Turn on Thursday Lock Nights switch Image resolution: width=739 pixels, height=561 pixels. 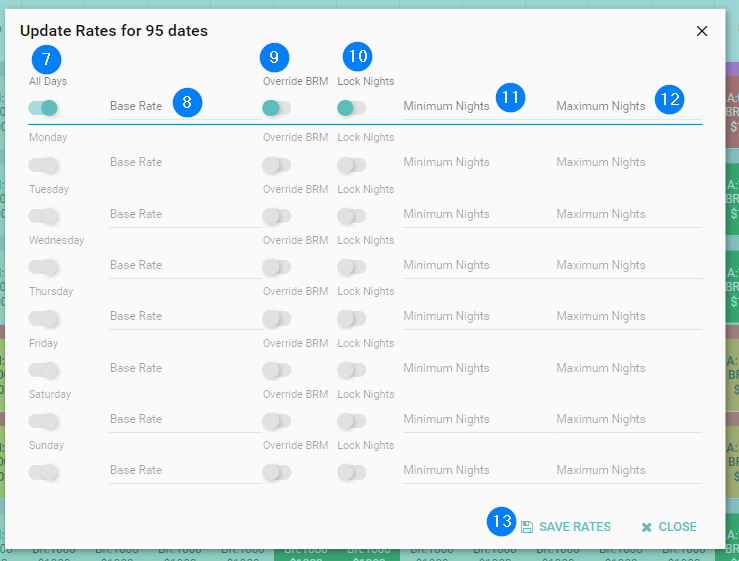[x=352, y=318]
